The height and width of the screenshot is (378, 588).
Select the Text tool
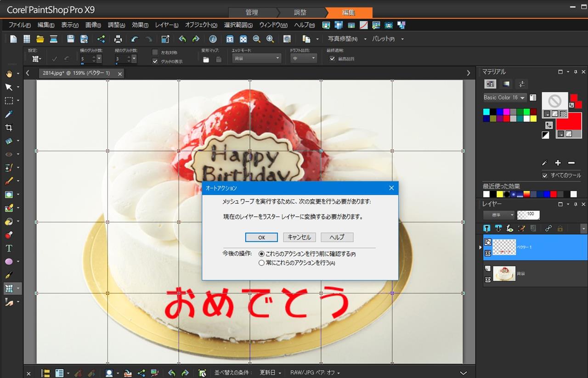tap(9, 248)
